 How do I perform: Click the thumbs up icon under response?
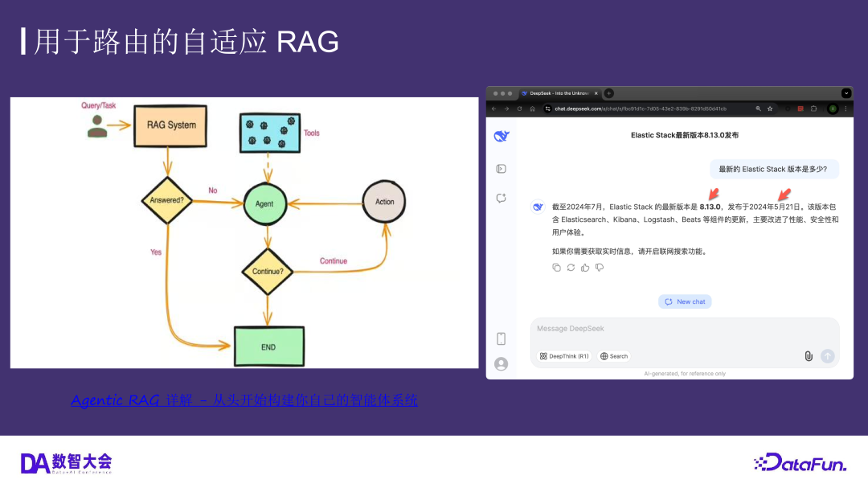click(x=585, y=268)
